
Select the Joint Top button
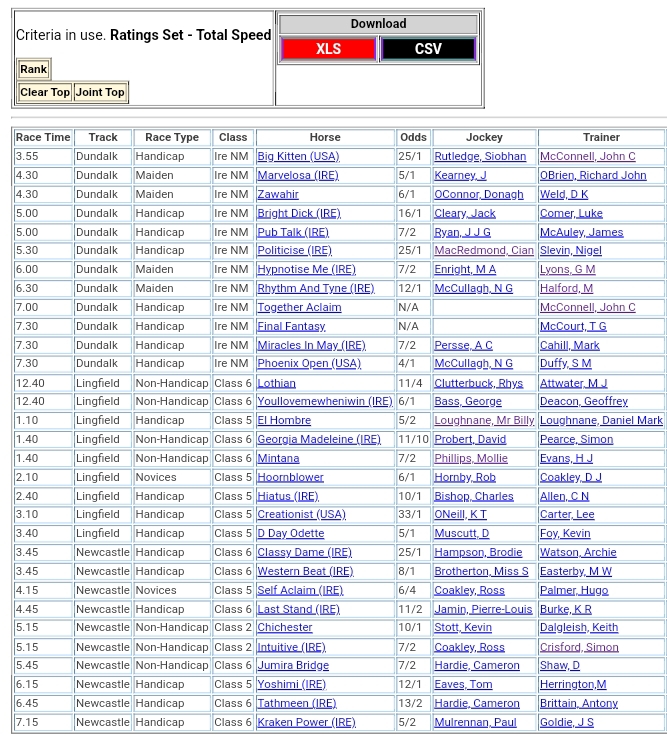[100, 92]
